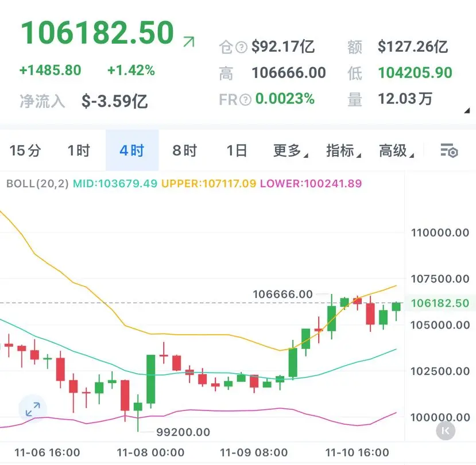The width and height of the screenshot is (476, 465).
Task: Tap the 102500.00 axis label
Action: [440, 371]
